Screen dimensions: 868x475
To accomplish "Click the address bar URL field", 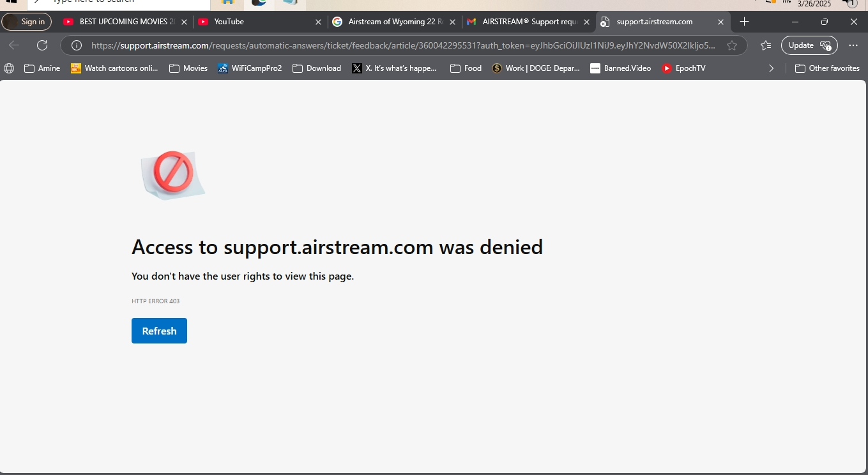I will pyautogui.click(x=402, y=45).
